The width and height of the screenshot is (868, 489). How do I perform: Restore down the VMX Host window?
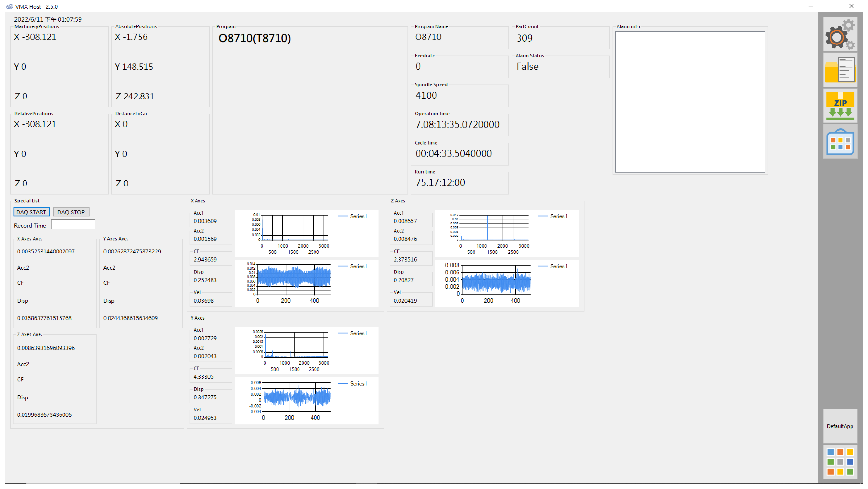click(x=831, y=6)
